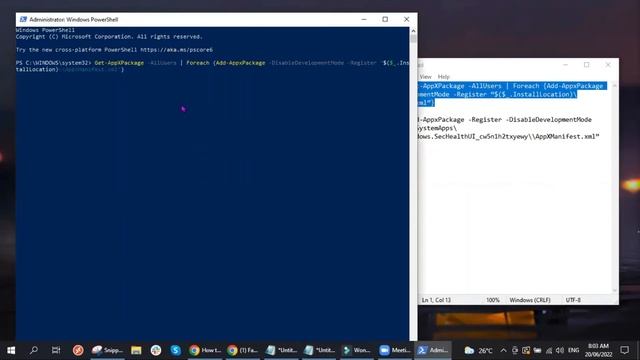The image size is (640, 360).
Task: Click the '100%' zoom status in Notepad
Action: click(x=493, y=300)
